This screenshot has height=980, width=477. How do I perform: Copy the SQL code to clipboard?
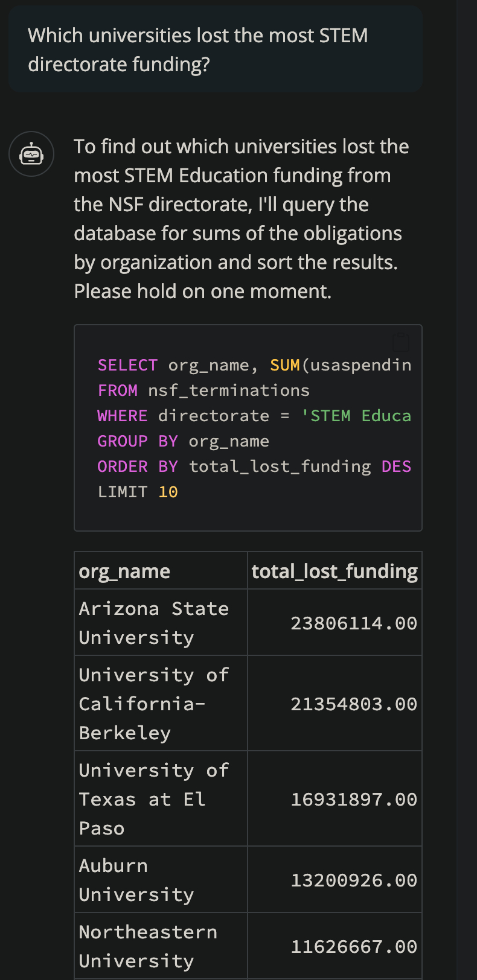pyautogui.click(x=401, y=342)
